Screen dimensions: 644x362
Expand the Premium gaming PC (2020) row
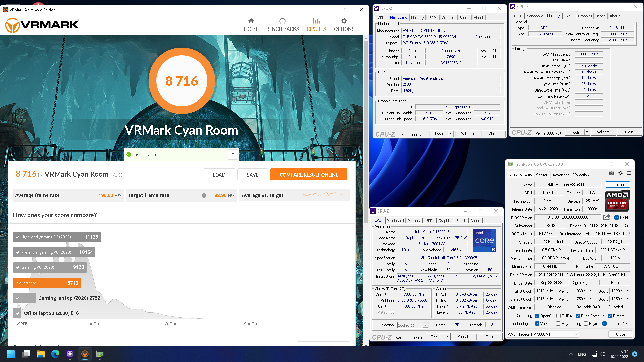[x=54, y=252]
